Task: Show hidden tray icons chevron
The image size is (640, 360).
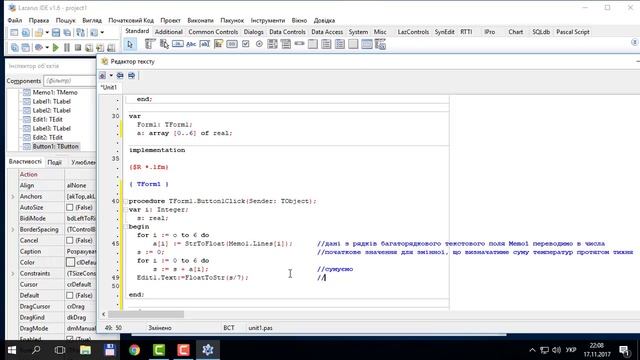Action: click(x=532, y=350)
